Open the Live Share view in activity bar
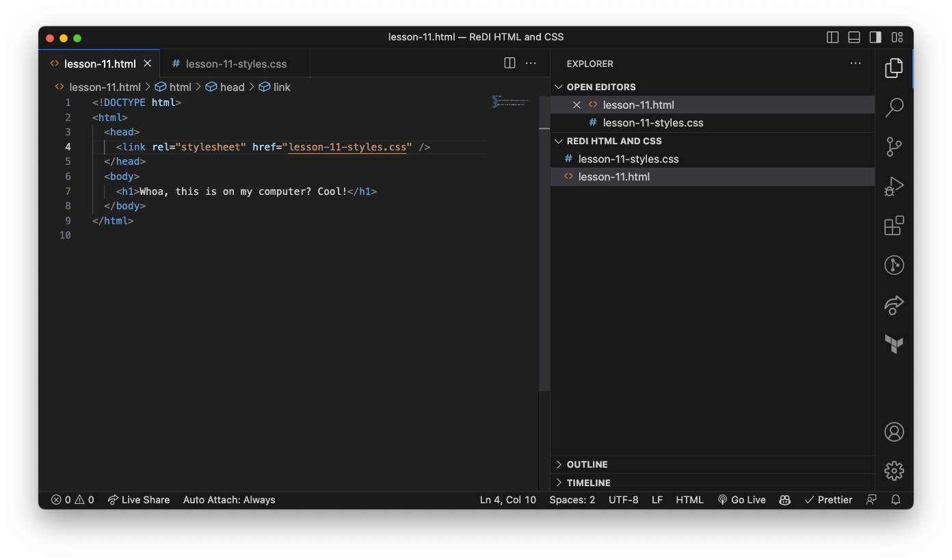Screen dimensions: 952x560 tap(894, 305)
